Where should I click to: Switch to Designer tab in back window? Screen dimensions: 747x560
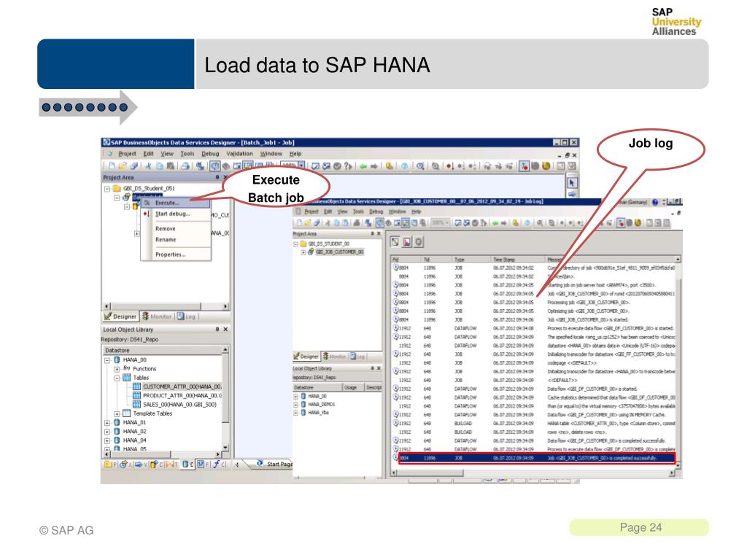(x=120, y=316)
